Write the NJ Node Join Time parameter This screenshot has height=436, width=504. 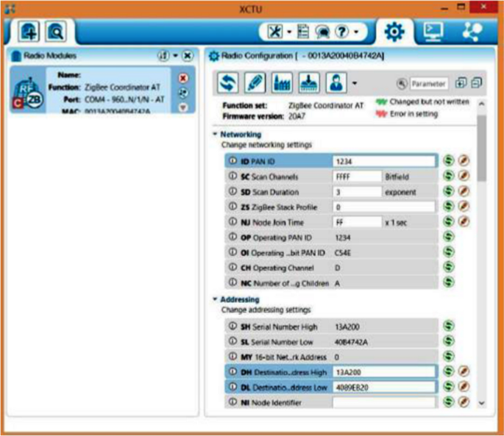(x=464, y=221)
